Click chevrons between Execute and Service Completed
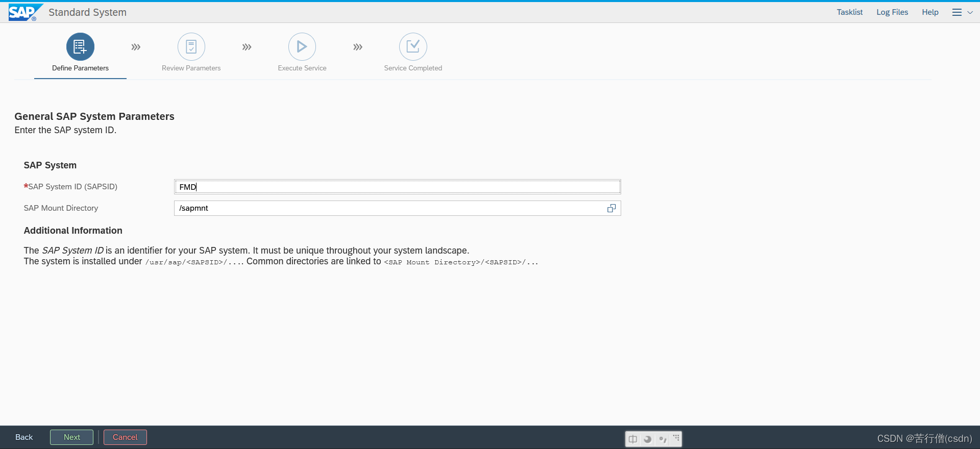This screenshot has height=449, width=980. [358, 47]
